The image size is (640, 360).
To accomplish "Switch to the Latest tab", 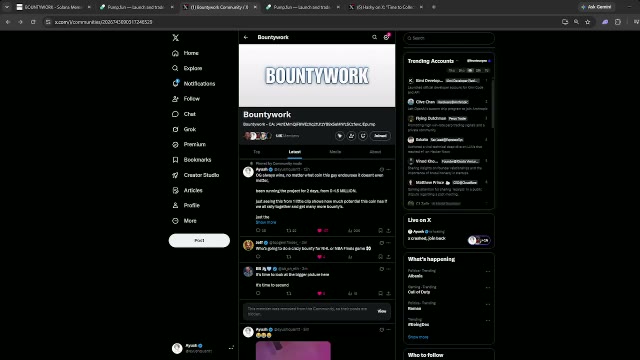I will (x=295, y=152).
